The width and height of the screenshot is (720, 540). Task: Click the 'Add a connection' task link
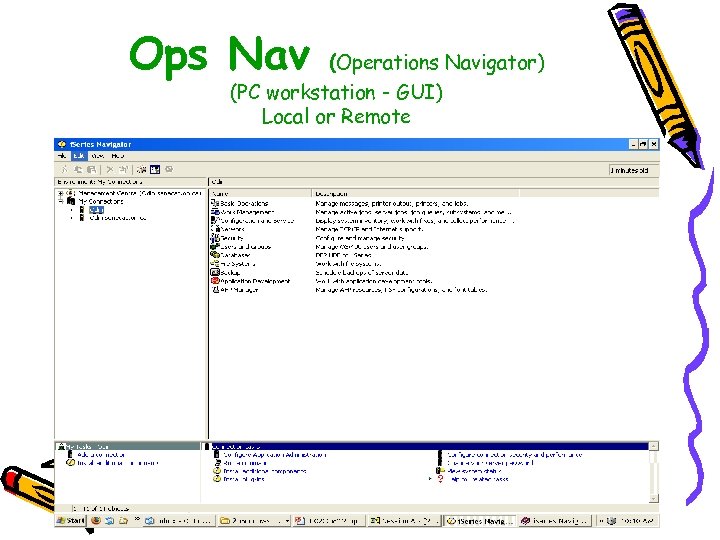tap(101, 455)
